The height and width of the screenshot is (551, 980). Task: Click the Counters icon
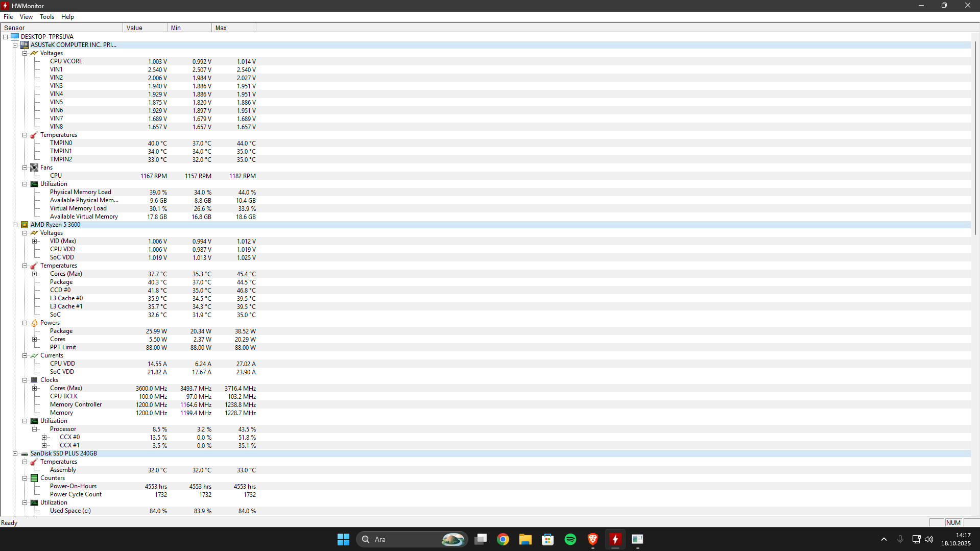[34, 478]
